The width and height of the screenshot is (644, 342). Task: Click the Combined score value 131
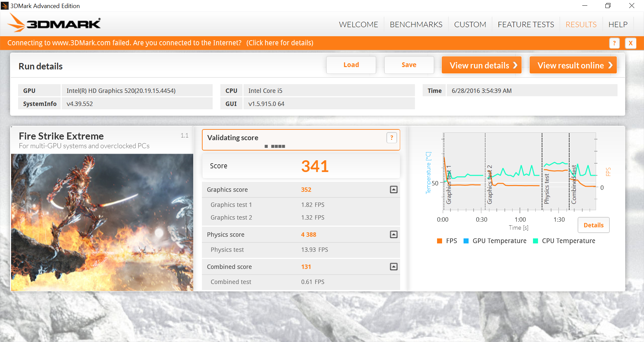tap(306, 267)
